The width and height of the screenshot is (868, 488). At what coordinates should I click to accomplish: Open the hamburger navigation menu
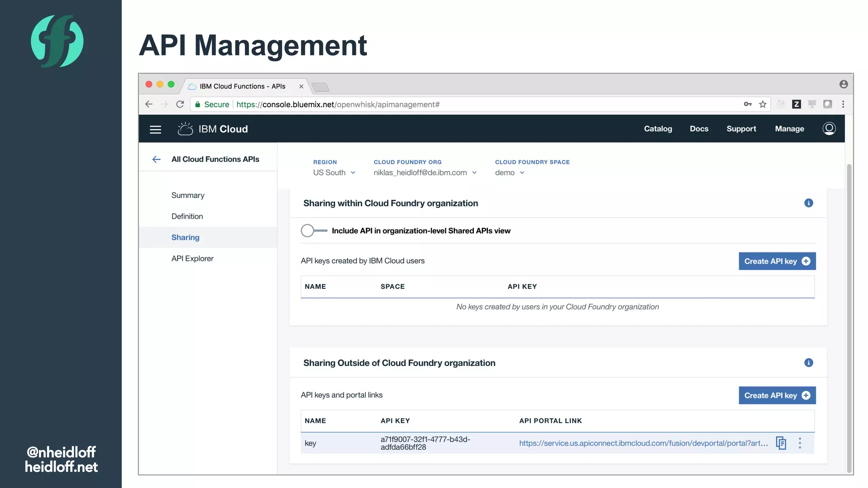[156, 129]
